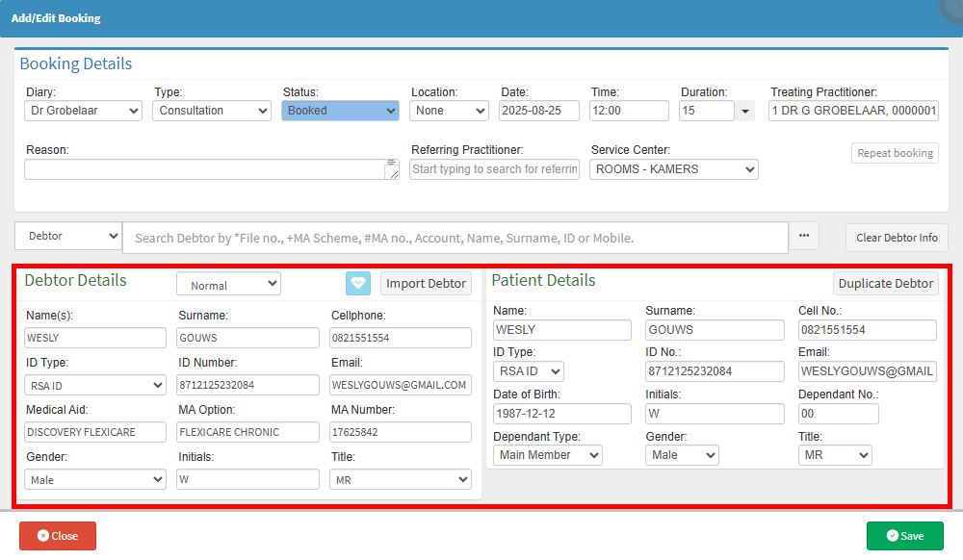Click Clear Debtor Info
The height and width of the screenshot is (560, 963).
(897, 238)
